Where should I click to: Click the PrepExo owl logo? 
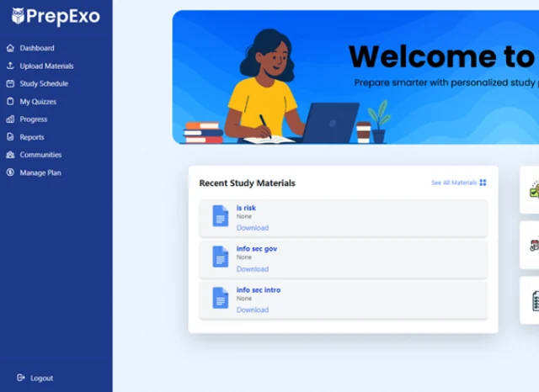[18, 16]
